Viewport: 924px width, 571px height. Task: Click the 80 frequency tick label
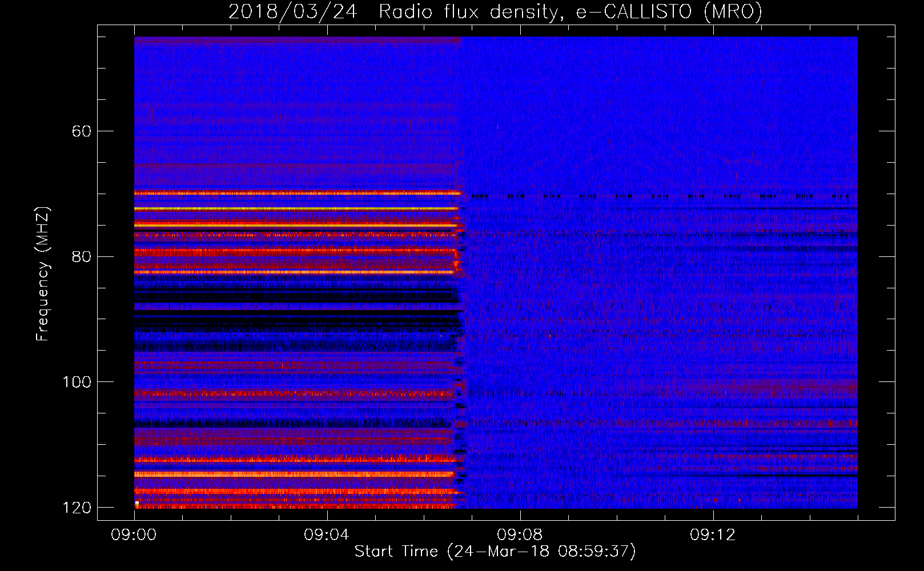[82, 256]
